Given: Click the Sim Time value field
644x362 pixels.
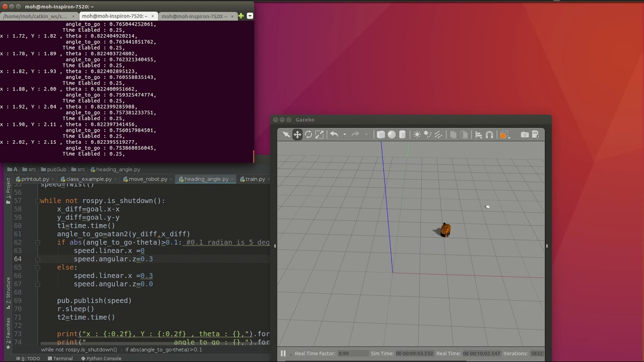Looking at the screenshot, I should tap(414, 353).
